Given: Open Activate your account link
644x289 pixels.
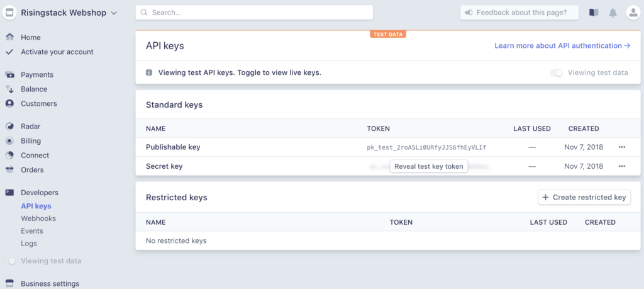Looking at the screenshot, I should (x=57, y=52).
